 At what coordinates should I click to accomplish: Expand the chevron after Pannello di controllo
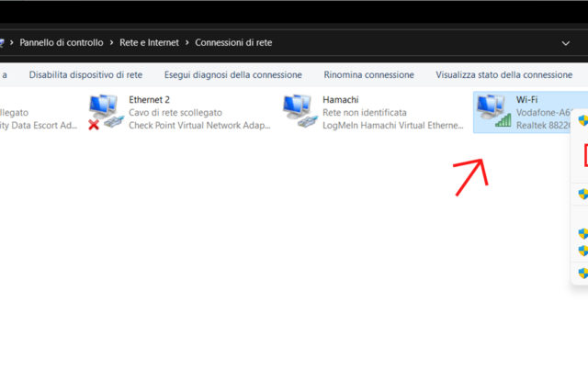tap(111, 42)
